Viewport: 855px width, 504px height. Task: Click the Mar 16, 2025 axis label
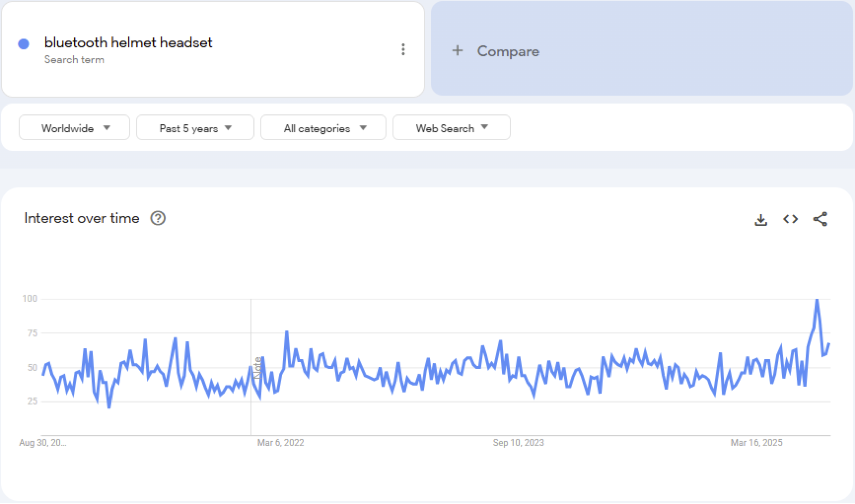(756, 443)
